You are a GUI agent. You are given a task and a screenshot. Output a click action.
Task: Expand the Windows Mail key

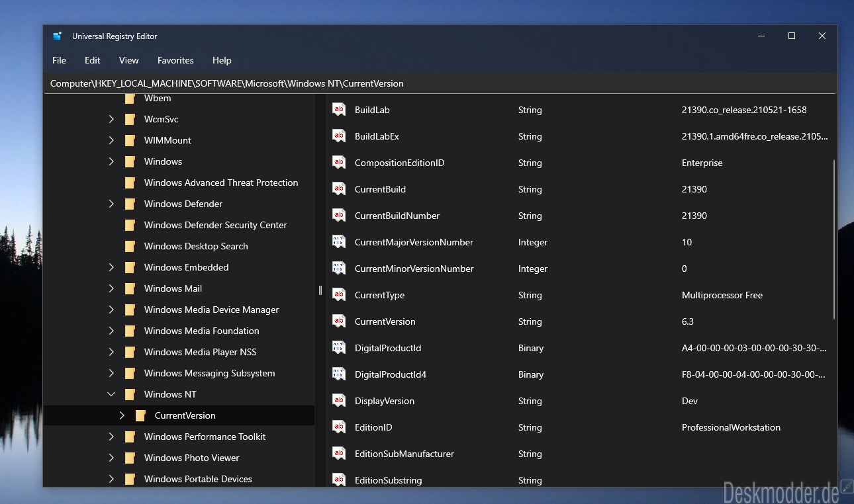click(111, 288)
